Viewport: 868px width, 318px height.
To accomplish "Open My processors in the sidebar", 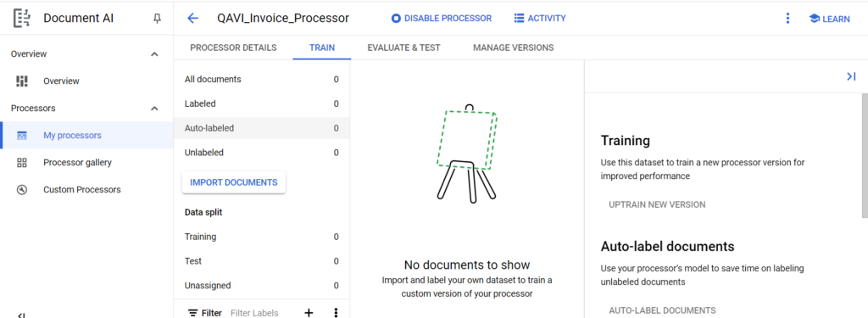I will [x=87, y=135].
